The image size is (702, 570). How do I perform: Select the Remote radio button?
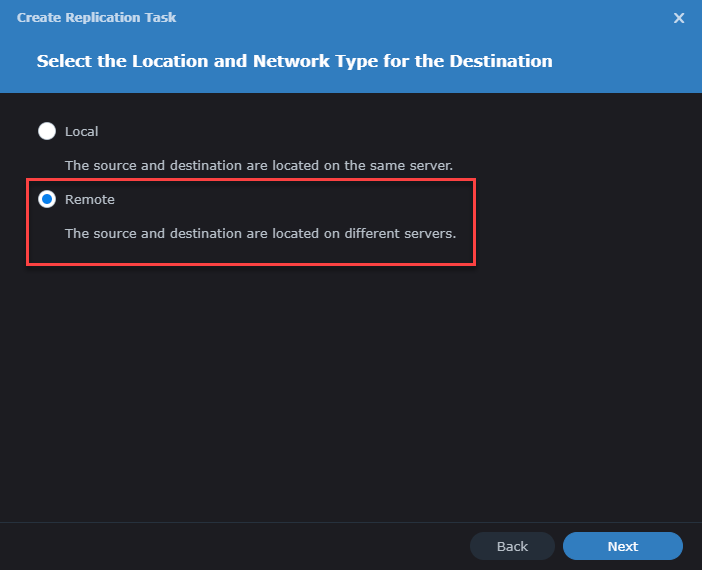pyautogui.click(x=47, y=200)
